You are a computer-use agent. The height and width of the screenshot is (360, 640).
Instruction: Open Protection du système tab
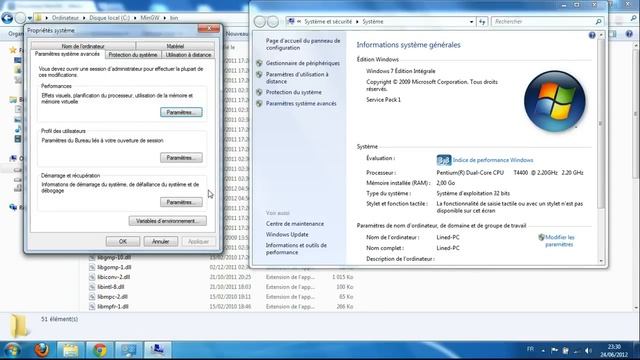pos(133,55)
